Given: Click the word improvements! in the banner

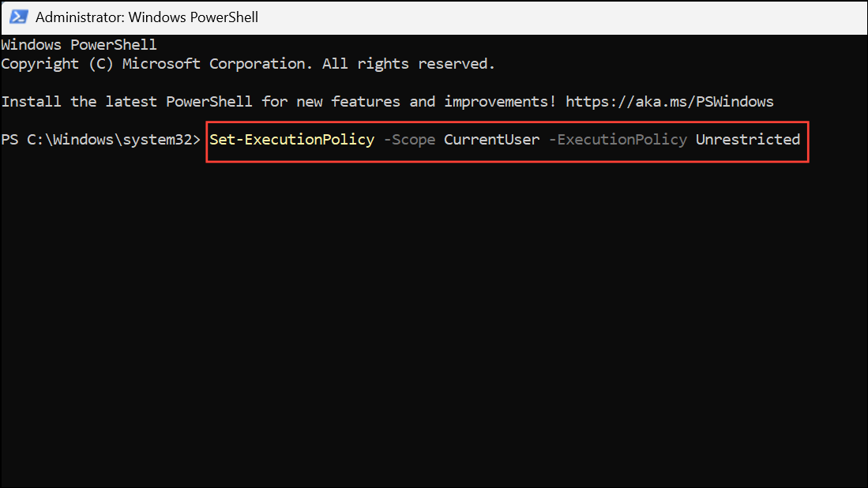Looking at the screenshot, I should pos(500,102).
